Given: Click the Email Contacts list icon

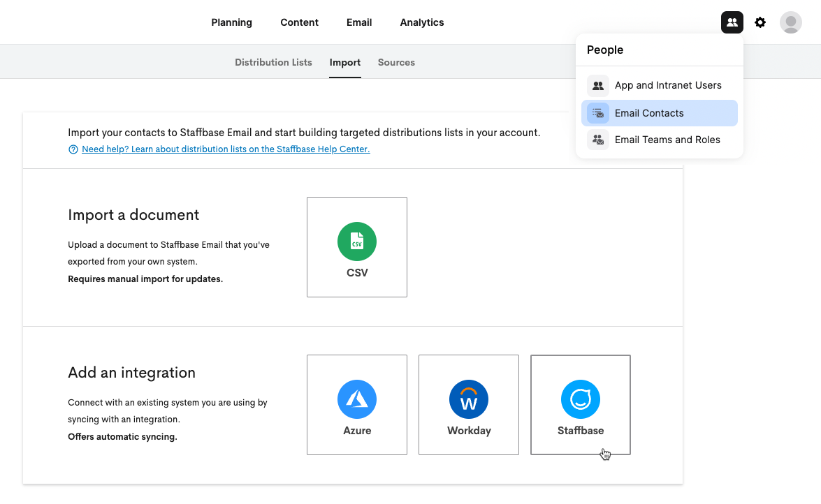Looking at the screenshot, I should click(598, 113).
